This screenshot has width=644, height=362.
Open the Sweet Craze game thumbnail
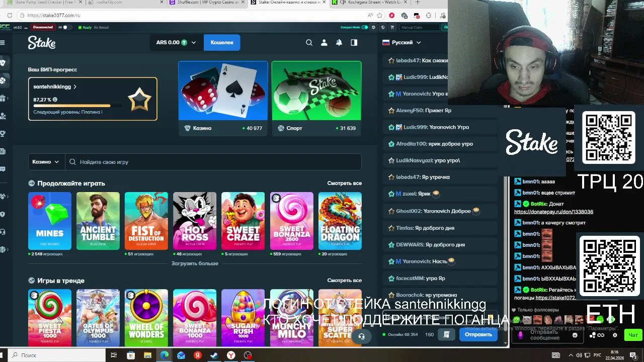click(243, 221)
